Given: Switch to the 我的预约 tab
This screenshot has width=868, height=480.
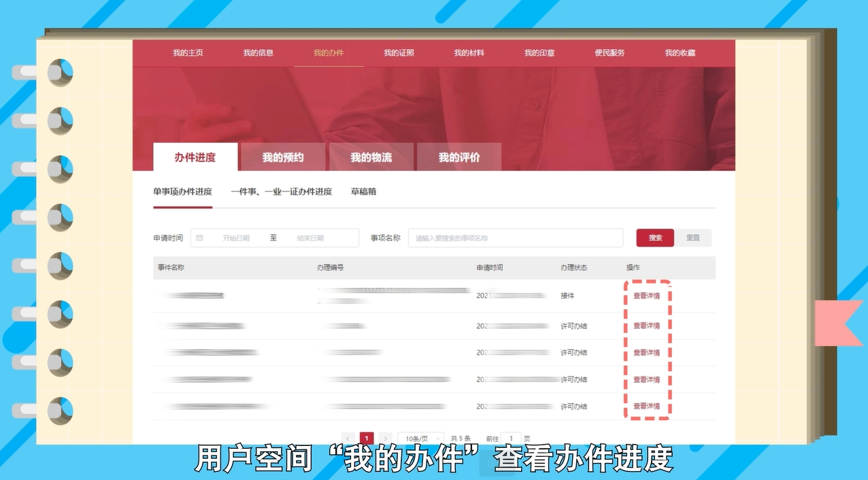Looking at the screenshot, I should pos(282,157).
